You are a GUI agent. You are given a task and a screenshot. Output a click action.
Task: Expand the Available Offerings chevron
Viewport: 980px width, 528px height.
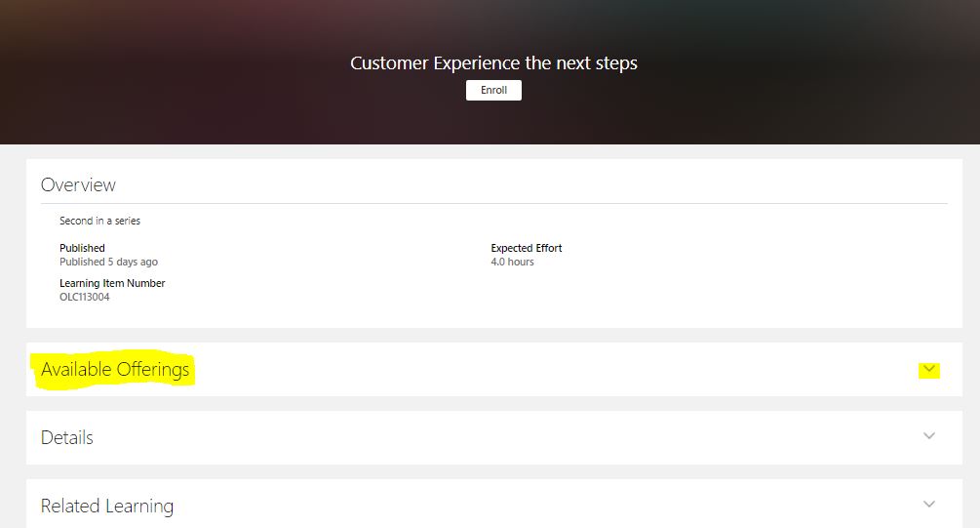[928, 369]
